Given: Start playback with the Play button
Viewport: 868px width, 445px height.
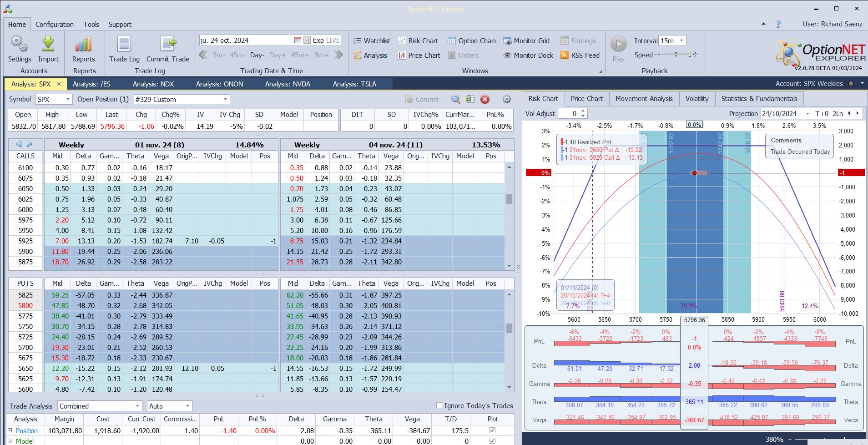Looking at the screenshot, I should 618,49.
